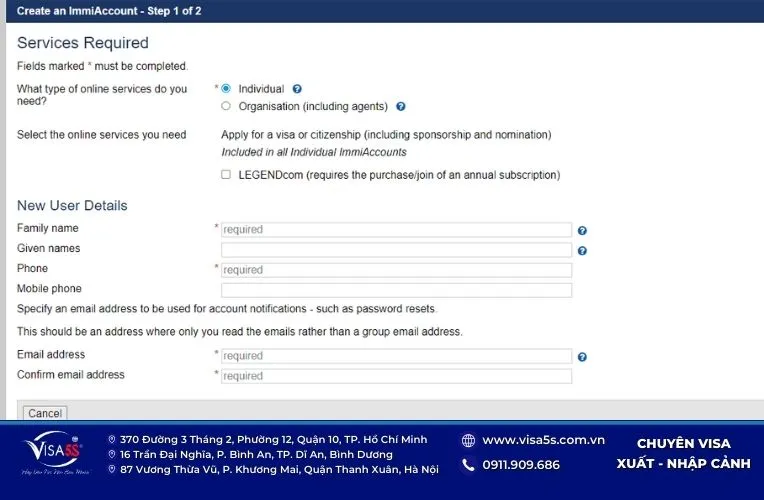Click 'Create an ImmiAccount - Step 1 of 2' title
Viewport: 764px width, 500px height.
tap(109, 11)
